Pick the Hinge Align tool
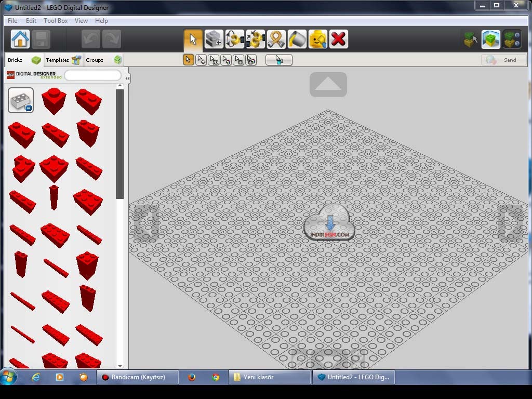Image resolution: width=532 pixels, height=399 pixels. (x=256, y=39)
